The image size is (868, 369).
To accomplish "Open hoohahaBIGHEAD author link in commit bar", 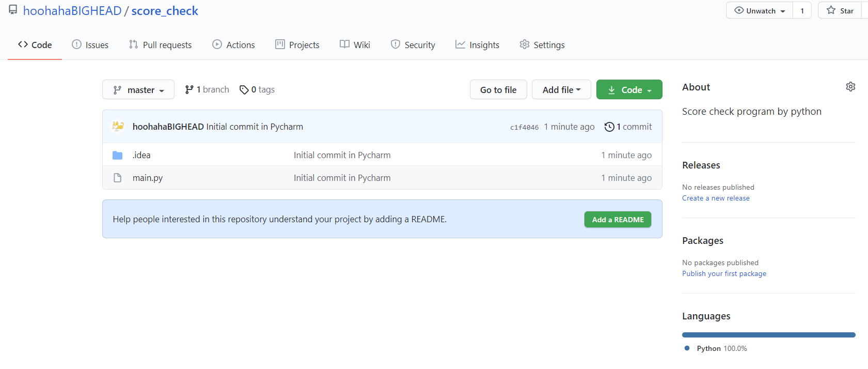I will [x=168, y=127].
